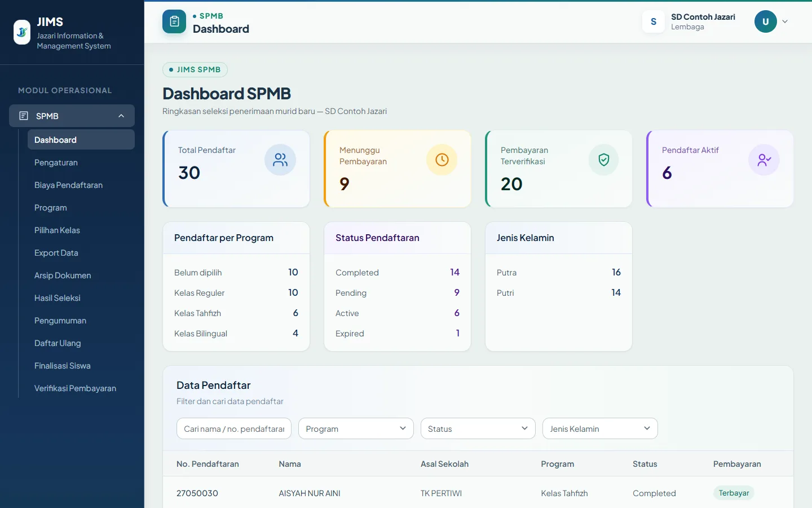The image size is (812, 508).
Task: Go to Program in the sidebar
Action: [81, 207]
